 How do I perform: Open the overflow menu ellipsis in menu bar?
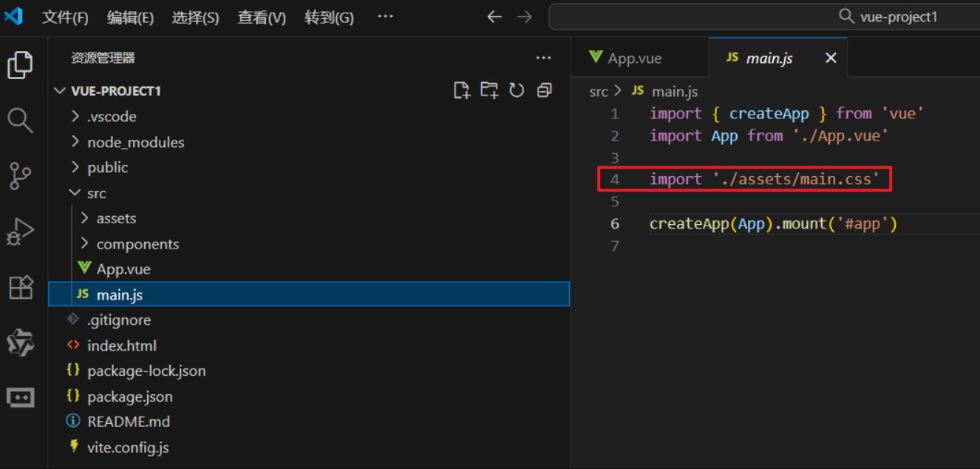(385, 16)
